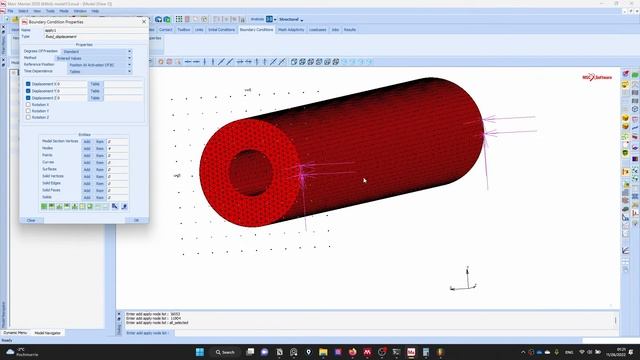The height and width of the screenshot is (360, 640).
Task: Click the first wireframe cube view icon
Action: pos(293,62)
